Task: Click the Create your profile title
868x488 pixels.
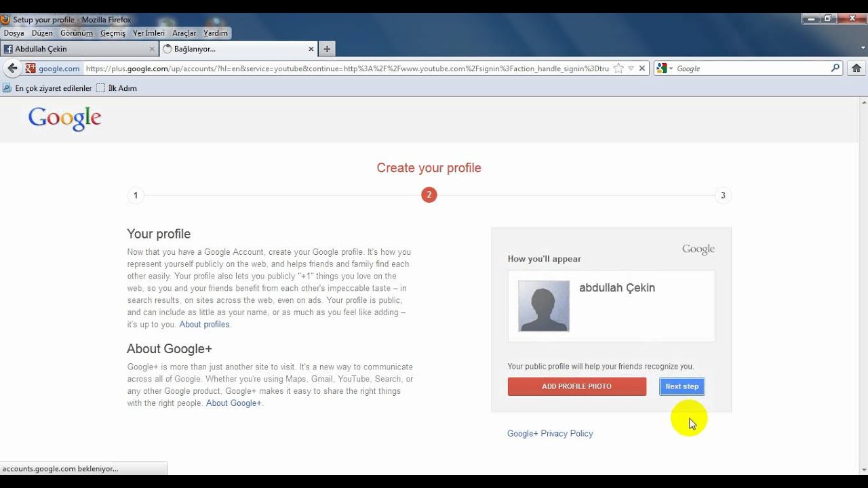Action: (x=429, y=168)
